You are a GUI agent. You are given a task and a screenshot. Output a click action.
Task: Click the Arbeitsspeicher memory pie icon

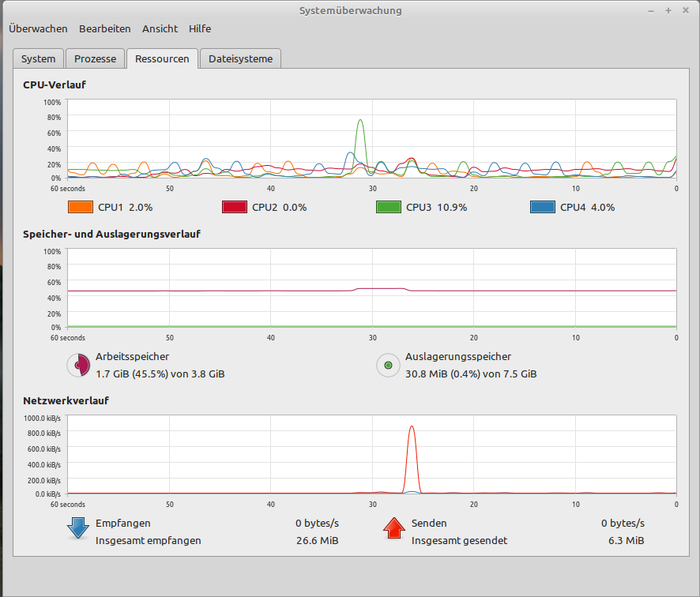(x=79, y=365)
